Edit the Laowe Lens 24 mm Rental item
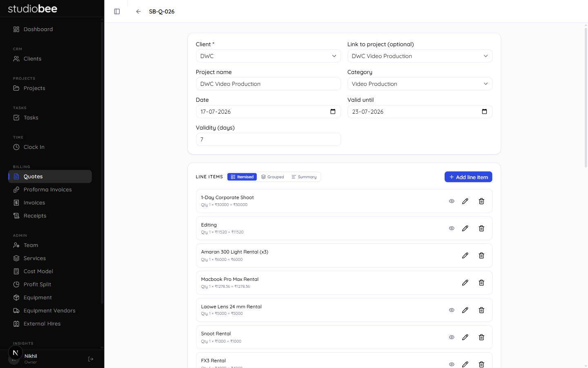The image size is (588, 368). coord(465,310)
